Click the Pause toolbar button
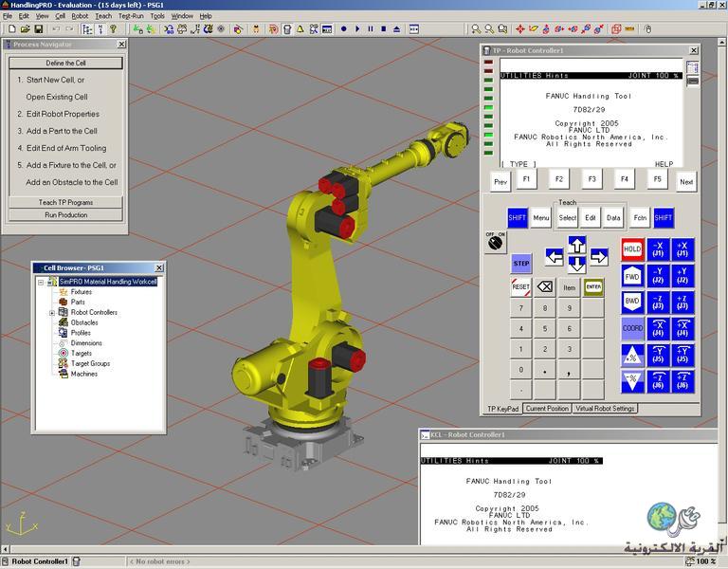 pyautogui.click(x=371, y=28)
